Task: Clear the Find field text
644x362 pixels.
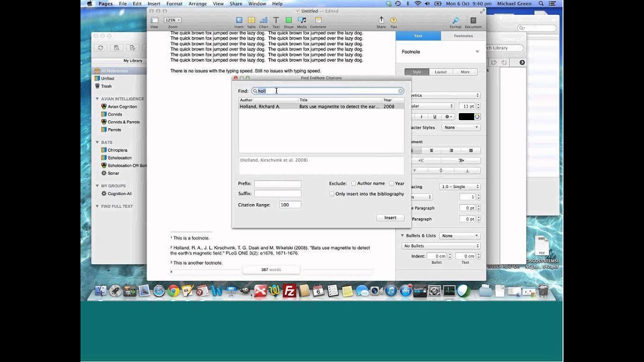Action: coord(400,91)
